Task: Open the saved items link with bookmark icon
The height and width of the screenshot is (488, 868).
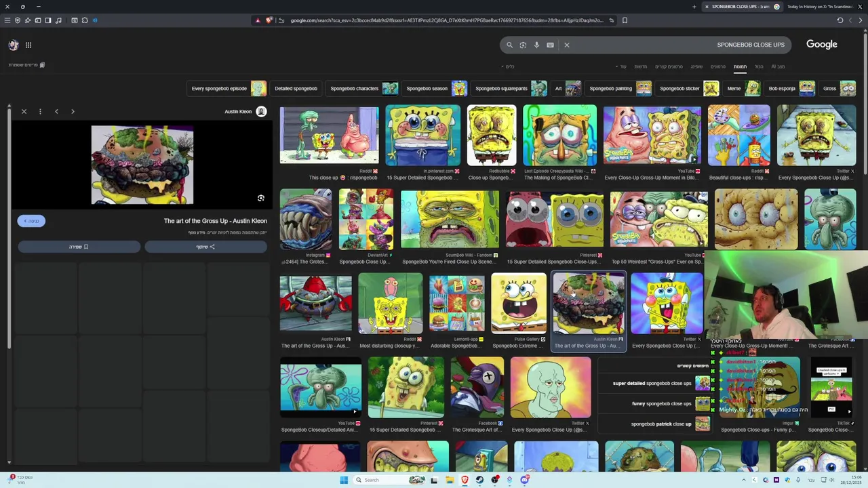Action: tap(26, 65)
